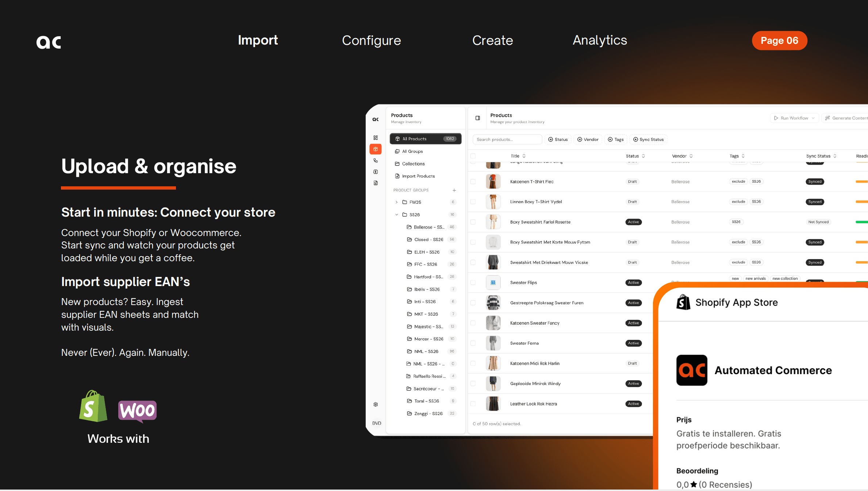The image size is (868, 491).
Task: Click the Page 06 button
Action: click(779, 41)
